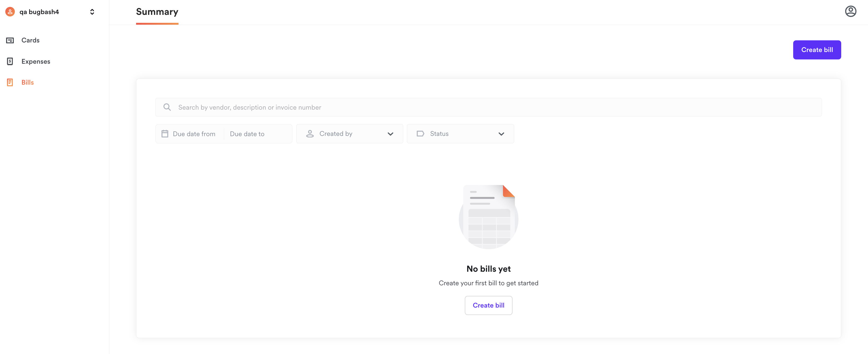Viewport: 868px width, 354px height.
Task: Switch to the Summary tab
Action: tap(157, 12)
